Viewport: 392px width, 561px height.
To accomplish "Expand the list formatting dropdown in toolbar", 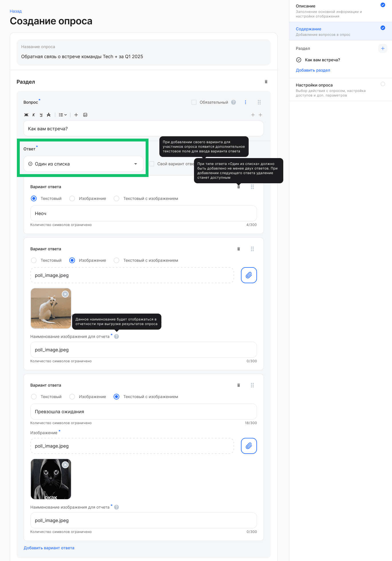I will pos(63,115).
